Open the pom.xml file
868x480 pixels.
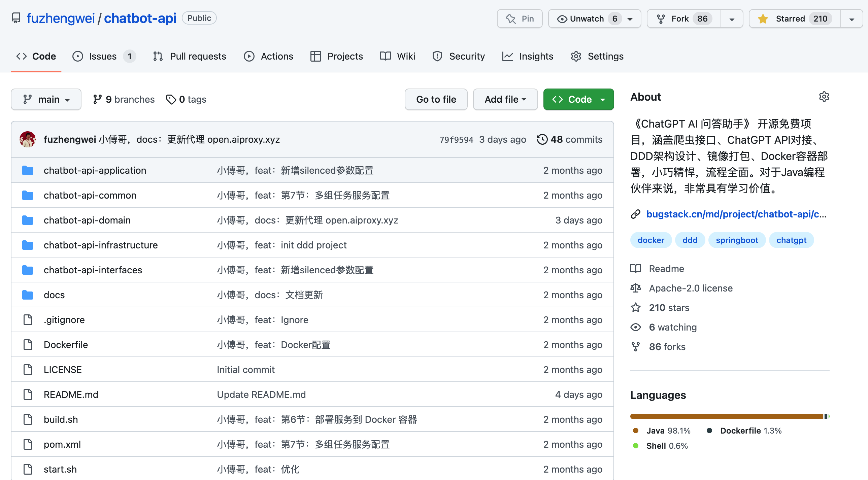tap(62, 445)
